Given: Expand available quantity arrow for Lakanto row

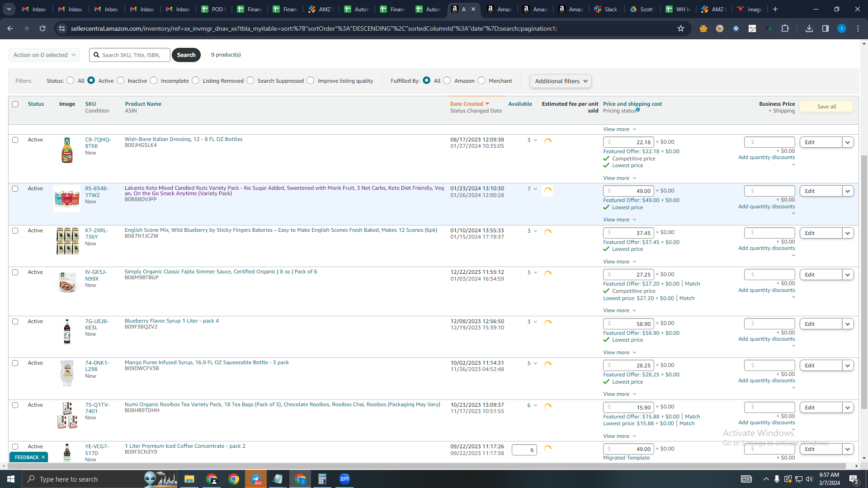Looking at the screenshot, I should pyautogui.click(x=535, y=189).
